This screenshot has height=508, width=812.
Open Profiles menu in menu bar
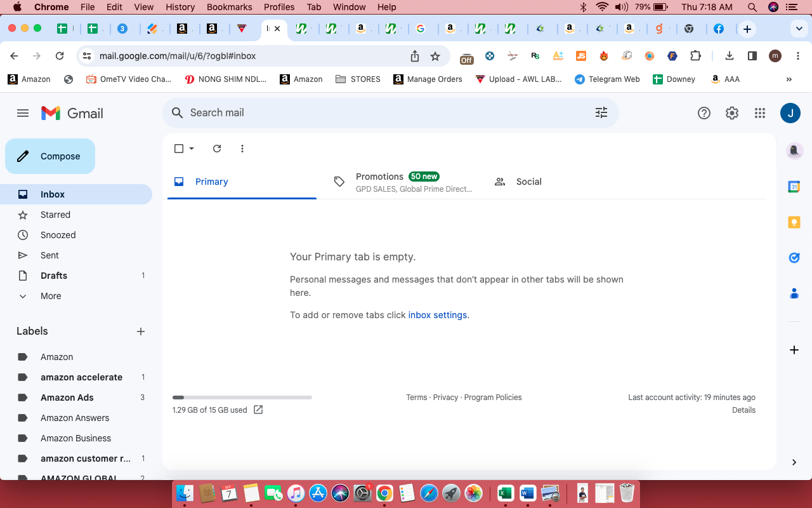(279, 7)
